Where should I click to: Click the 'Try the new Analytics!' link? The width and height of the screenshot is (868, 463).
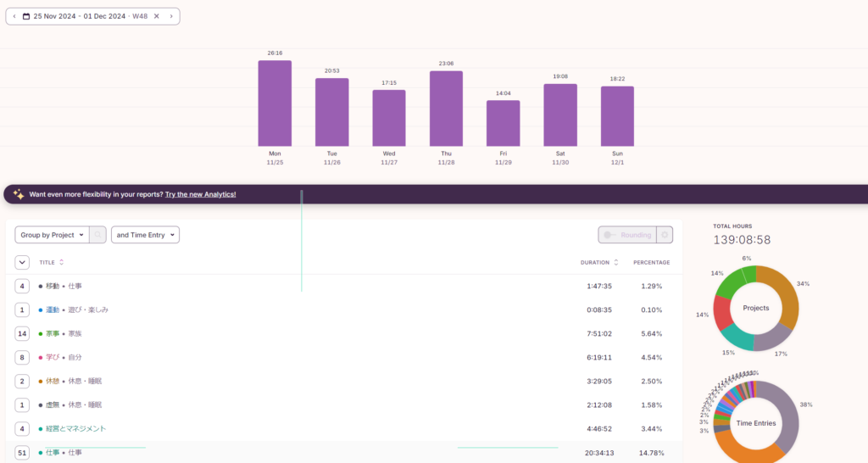(x=201, y=194)
